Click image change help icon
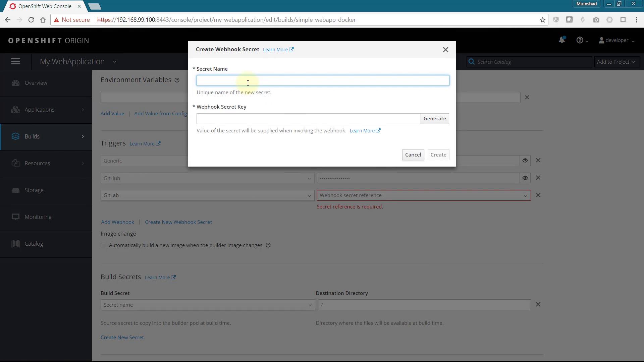The image size is (644, 362). click(268, 245)
